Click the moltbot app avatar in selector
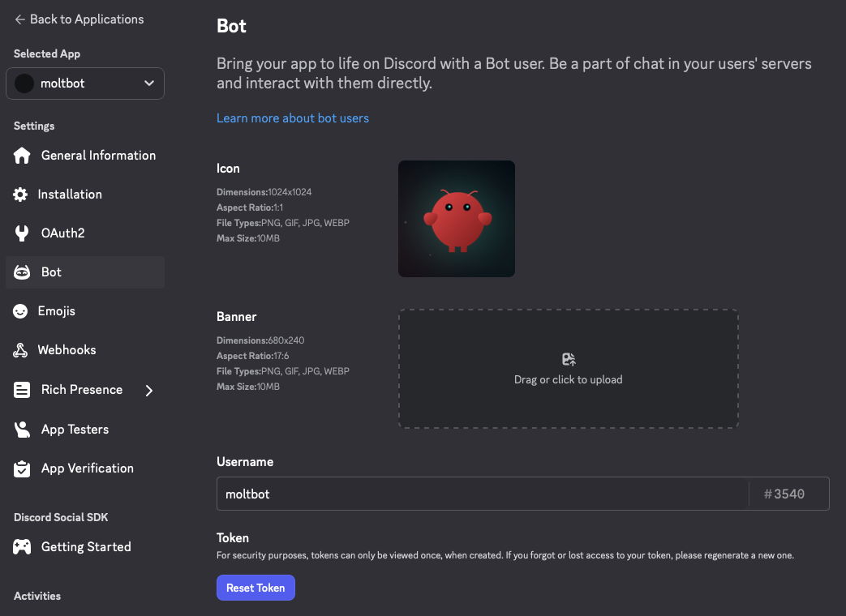 click(24, 83)
